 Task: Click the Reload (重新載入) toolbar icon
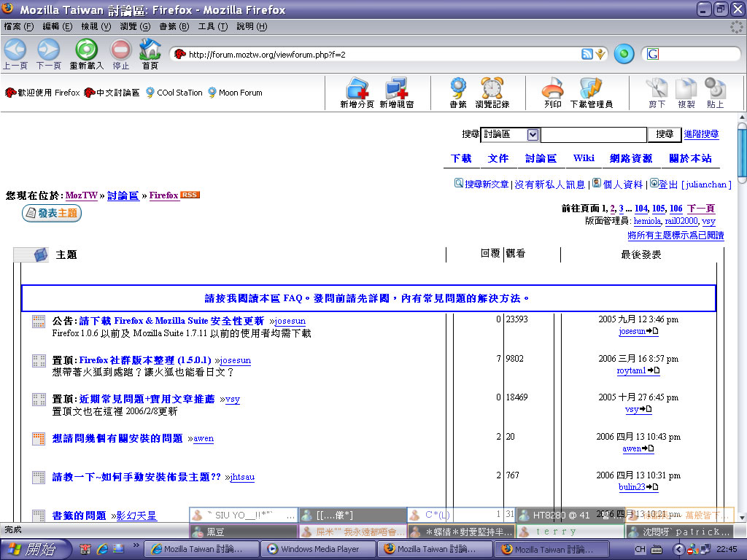point(86,50)
